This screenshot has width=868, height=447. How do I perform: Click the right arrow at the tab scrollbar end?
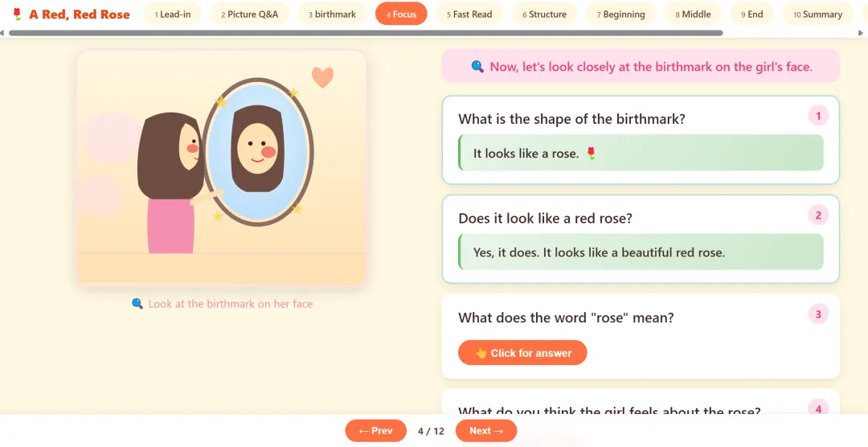861,33
